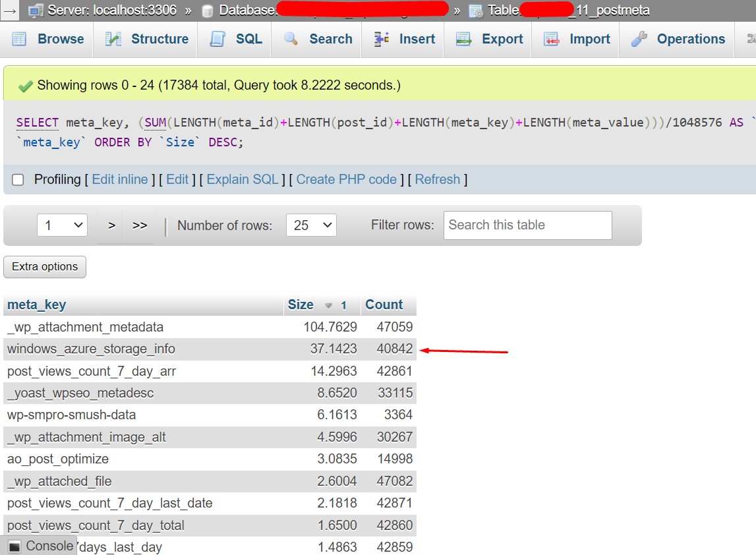Image resolution: width=756 pixels, height=555 pixels.
Task: Focus the Filter rows search field
Action: pyautogui.click(x=527, y=225)
